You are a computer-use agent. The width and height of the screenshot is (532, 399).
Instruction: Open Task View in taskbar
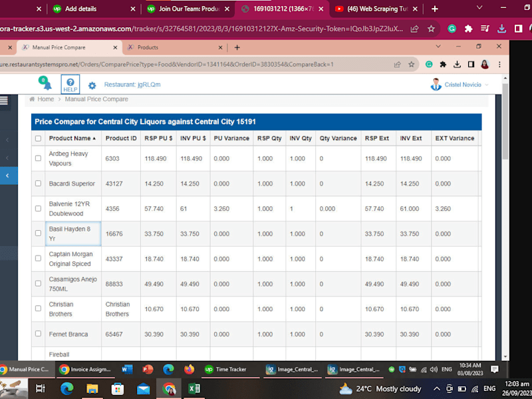(41, 388)
